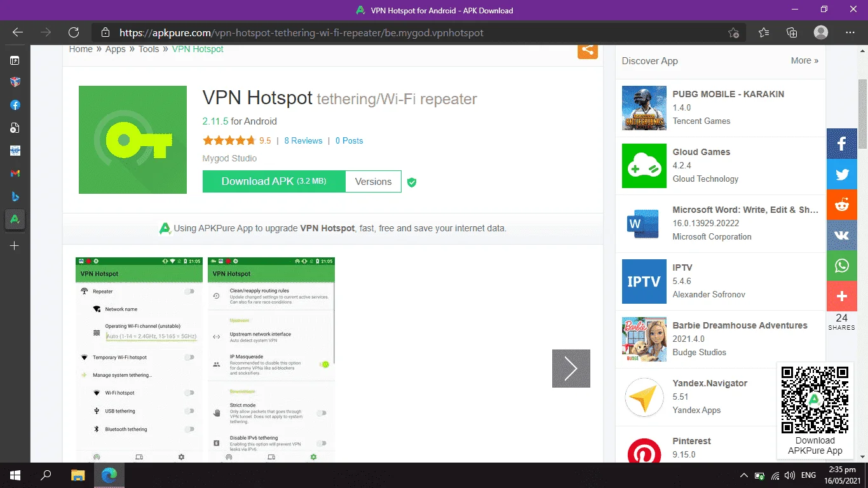Switch to the Bing tab in sidebar
The image size is (868, 488).
point(15,196)
